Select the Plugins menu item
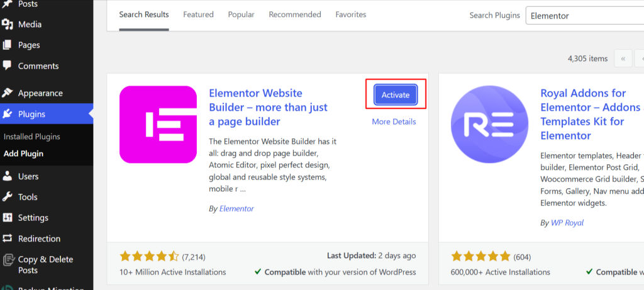The width and height of the screenshot is (644, 290). click(47, 114)
